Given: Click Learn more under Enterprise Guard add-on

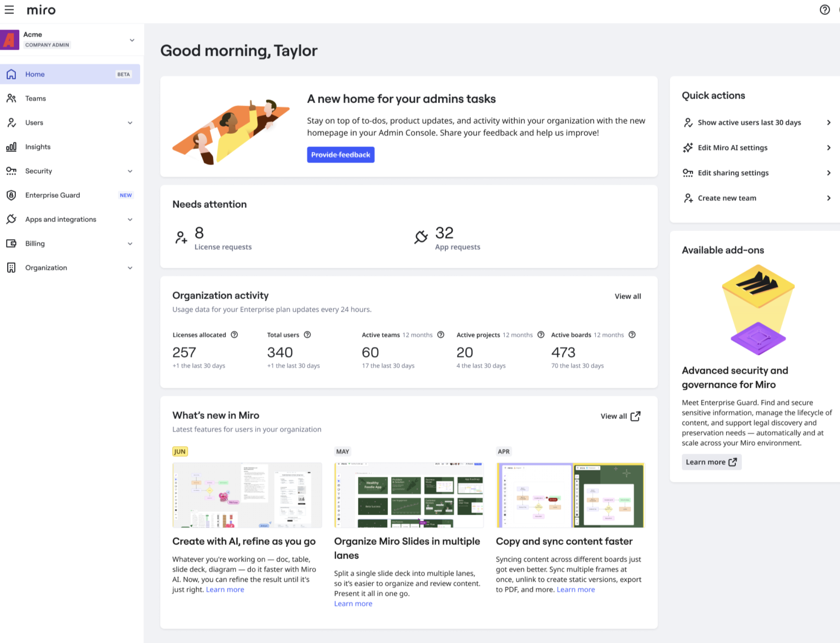Looking at the screenshot, I should (711, 462).
